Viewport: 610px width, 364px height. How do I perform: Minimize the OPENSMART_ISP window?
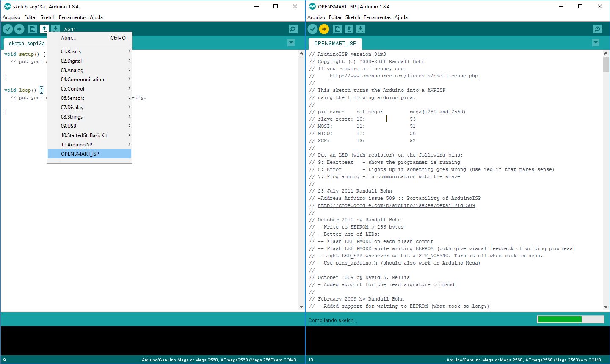click(561, 6)
